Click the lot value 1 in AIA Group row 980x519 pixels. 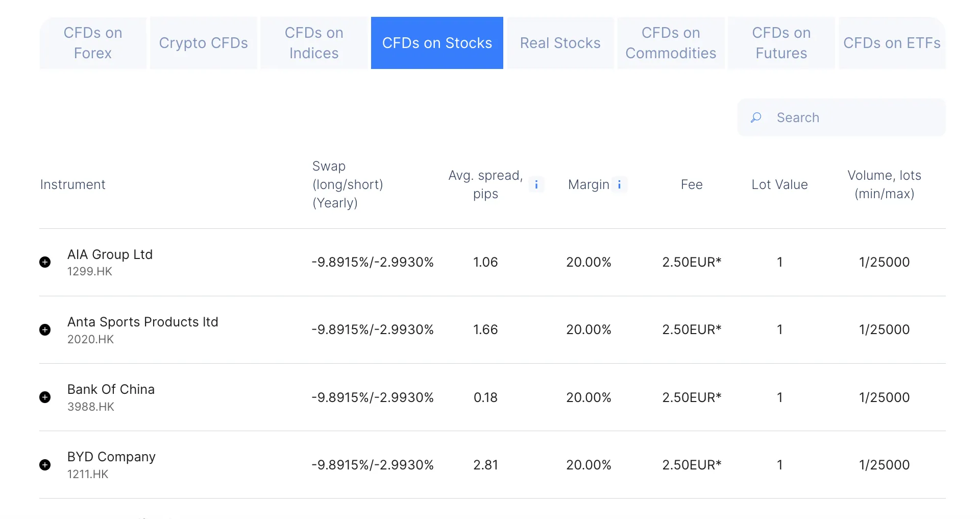point(779,262)
